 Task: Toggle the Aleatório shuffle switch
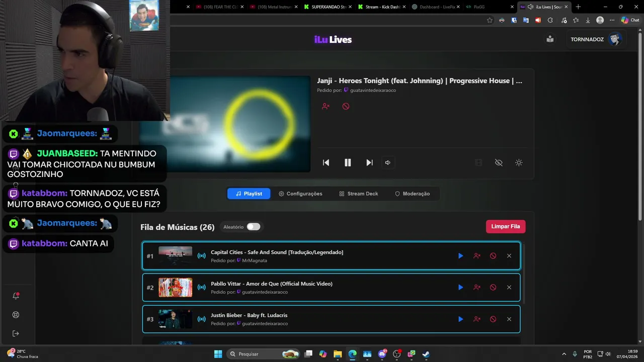click(254, 227)
